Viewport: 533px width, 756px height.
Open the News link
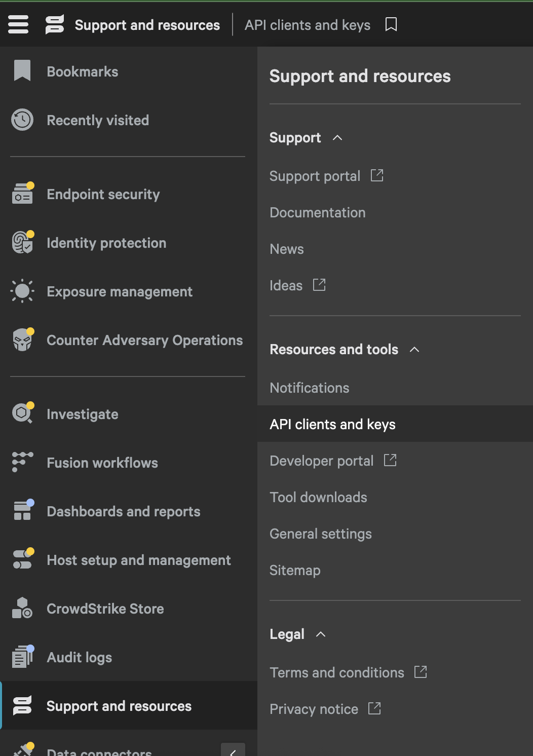pos(287,249)
